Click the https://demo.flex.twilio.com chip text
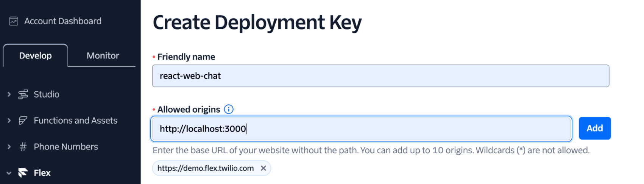644x184 pixels. pos(206,168)
